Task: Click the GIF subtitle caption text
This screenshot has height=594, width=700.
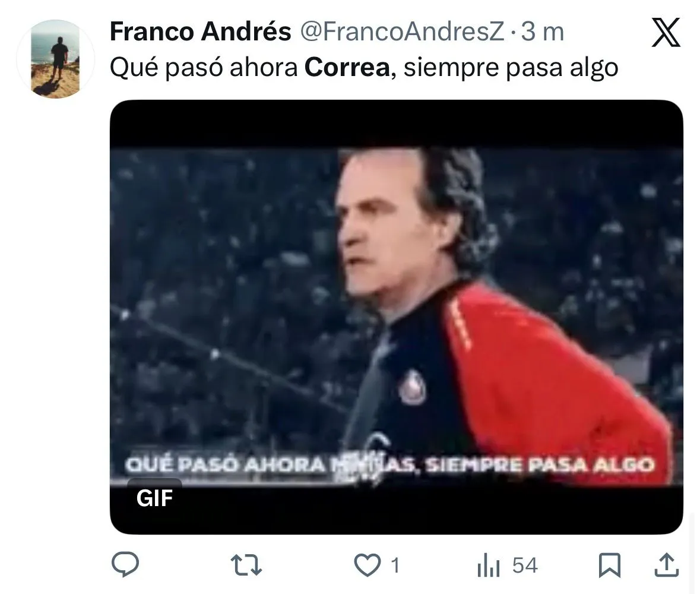Action: point(389,465)
